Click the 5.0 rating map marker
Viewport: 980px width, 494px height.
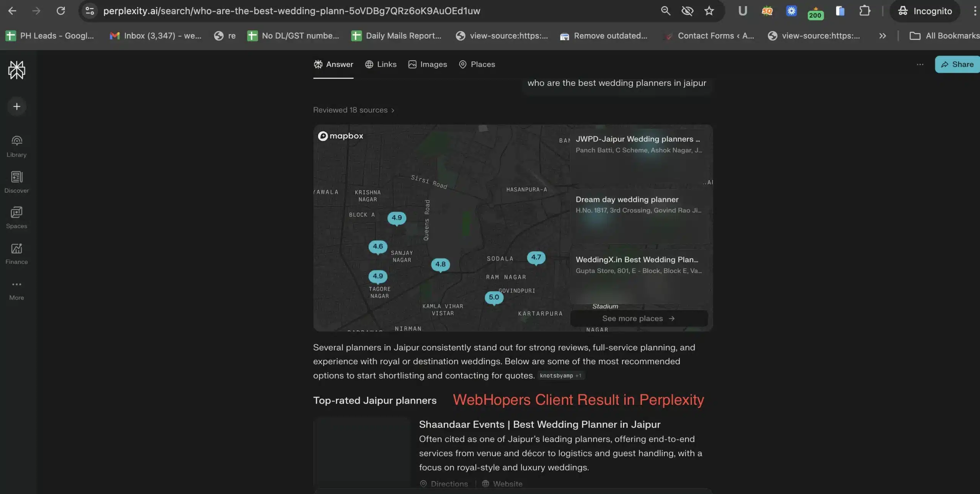[x=493, y=297]
